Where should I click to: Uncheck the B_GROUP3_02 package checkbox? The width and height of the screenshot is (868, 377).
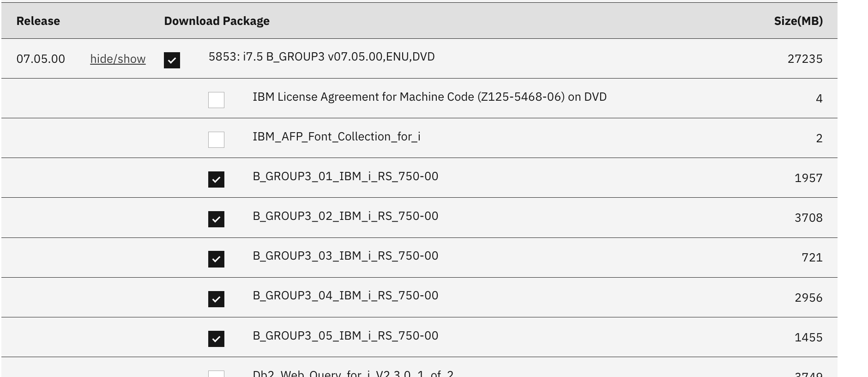click(216, 219)
